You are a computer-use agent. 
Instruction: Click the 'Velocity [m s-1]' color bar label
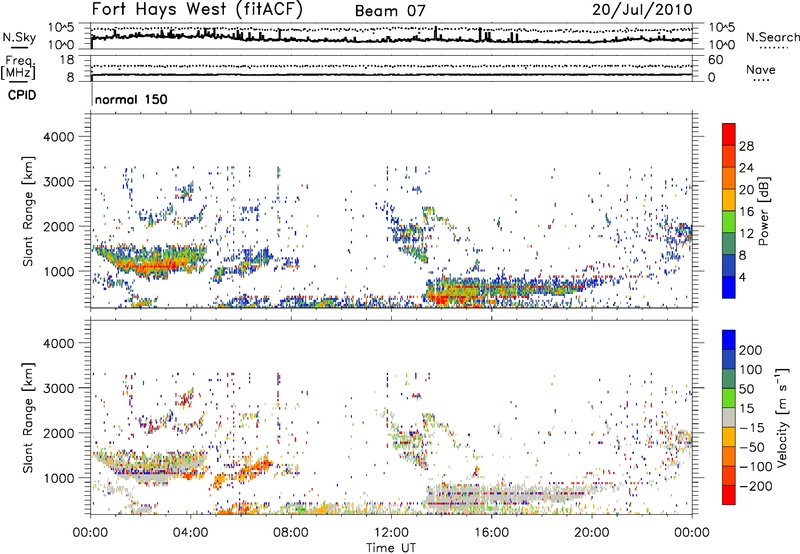pyautogui.click(x=782, y=417)
